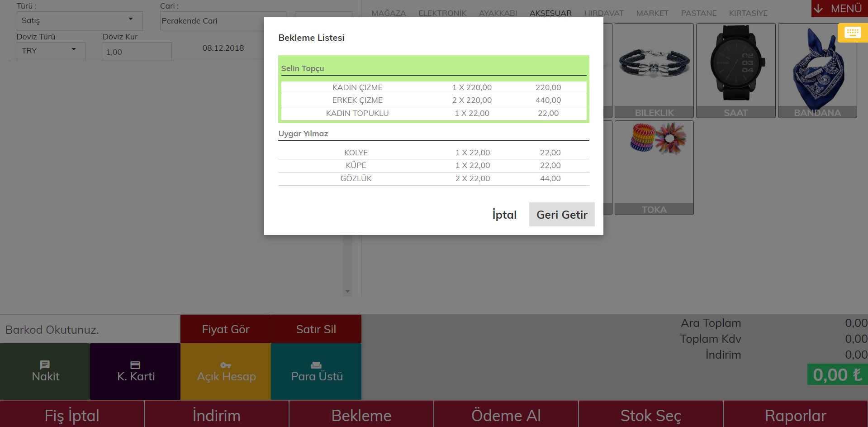Choose the BILEKLIK bracelet product
The image size is (868, 427).
[x=654, y=71]
